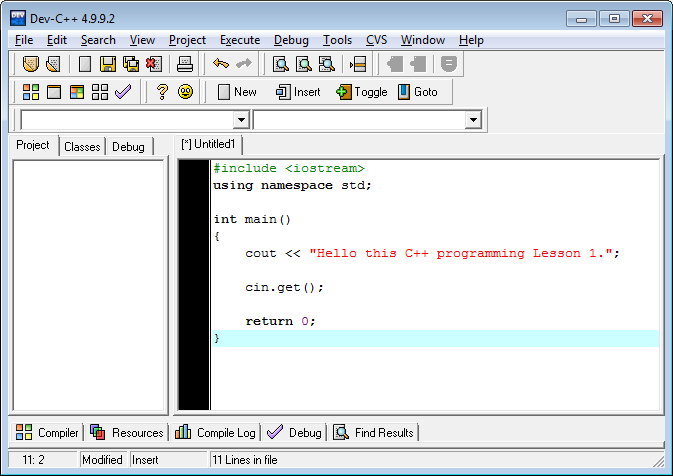The height and width of the screenshot is (476, 673).
Task: Click the Rebuild All grid icon
Action: 100,91
